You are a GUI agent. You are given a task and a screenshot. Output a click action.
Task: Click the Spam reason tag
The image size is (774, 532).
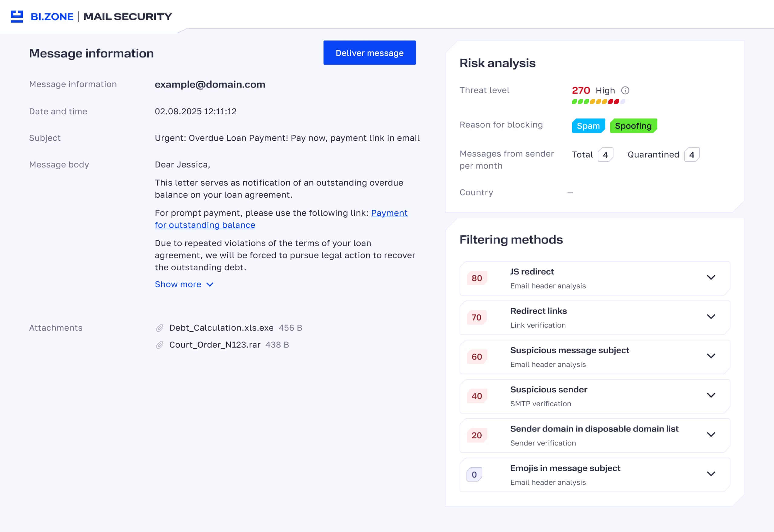tap(588, 126)
